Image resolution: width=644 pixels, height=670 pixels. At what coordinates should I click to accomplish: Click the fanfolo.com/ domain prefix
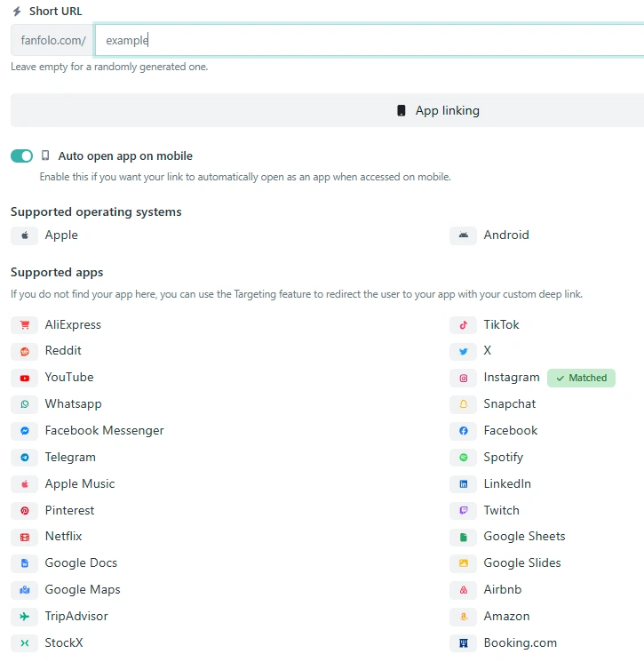click(x=53, y=40)
